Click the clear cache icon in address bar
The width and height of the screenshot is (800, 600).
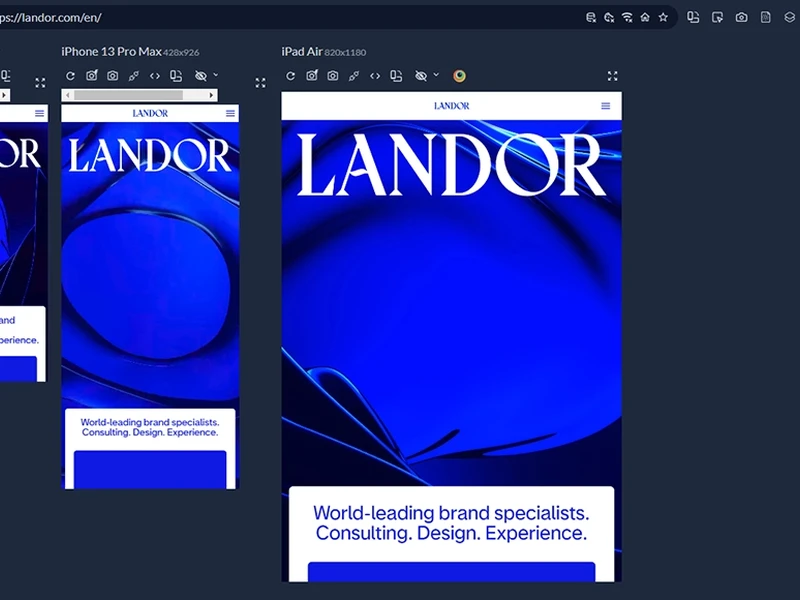[x=609, y=17]
